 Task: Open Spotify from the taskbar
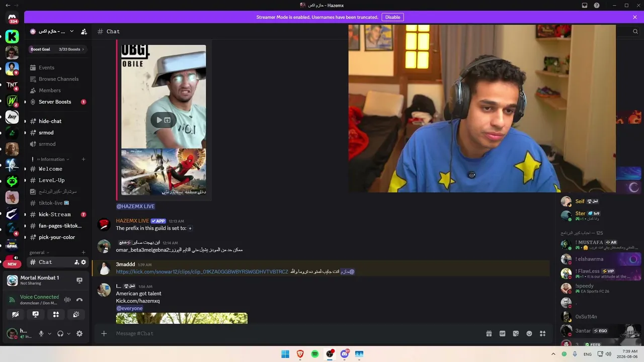coord(315,354)
